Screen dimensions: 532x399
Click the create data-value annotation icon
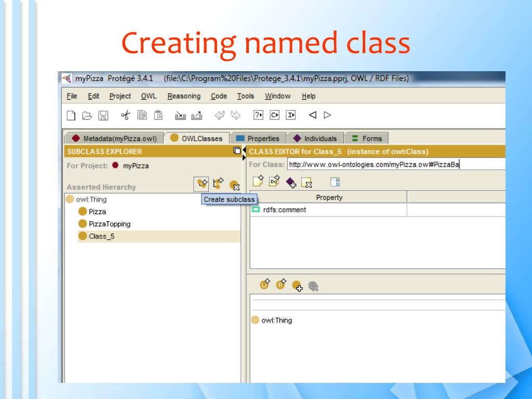[274, 181]
